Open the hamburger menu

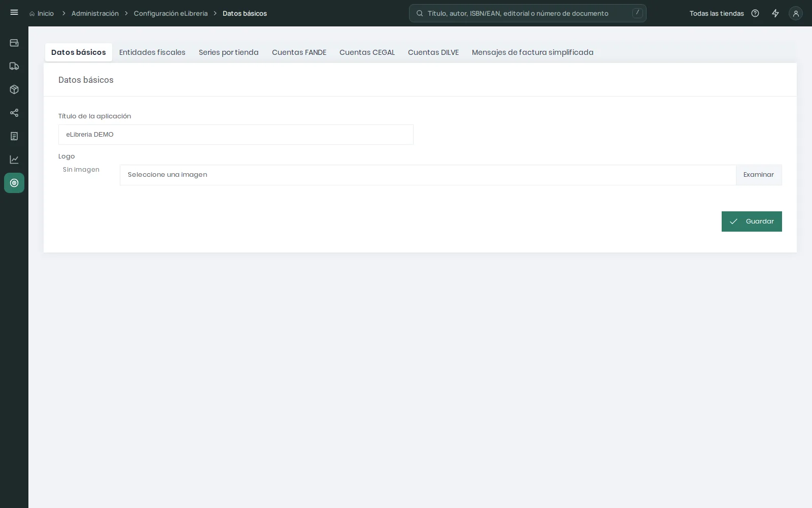pyautogui.click(x=14, y=13)
